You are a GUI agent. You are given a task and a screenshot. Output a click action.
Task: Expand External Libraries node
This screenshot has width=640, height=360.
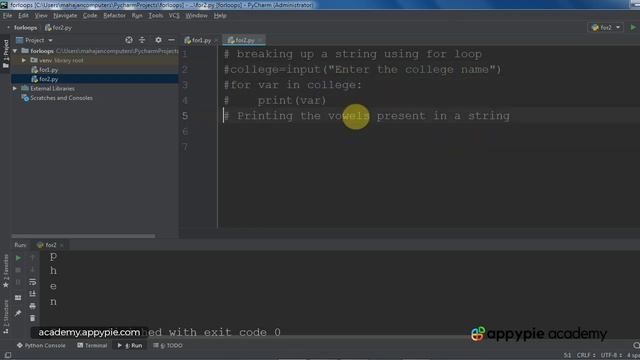pyautogui.click(x=15, y=89)
